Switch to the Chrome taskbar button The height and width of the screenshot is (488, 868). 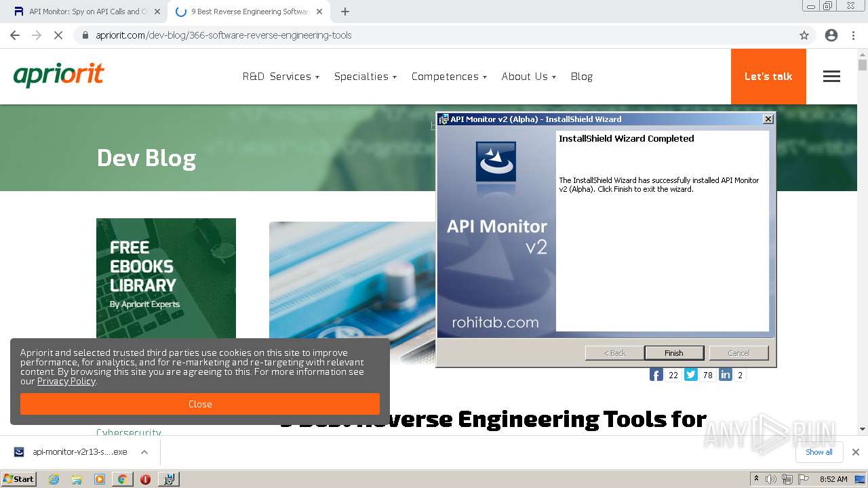click(122, 479)
